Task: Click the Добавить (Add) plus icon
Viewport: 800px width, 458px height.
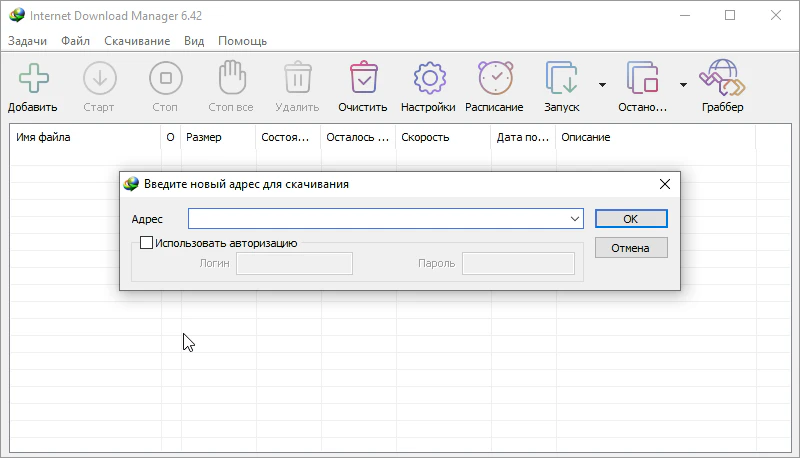Action: pyautogui.click(x=32, y=79)
